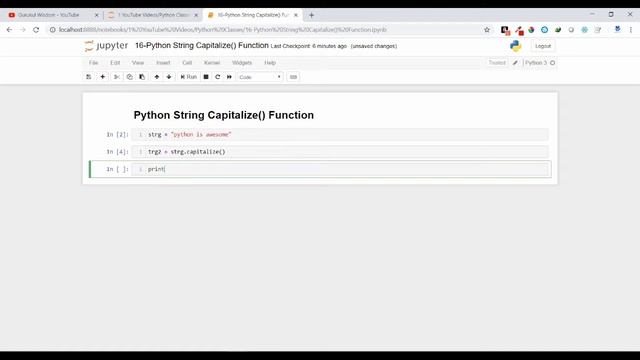Click the kernel idle status circle

coord(553,63)
